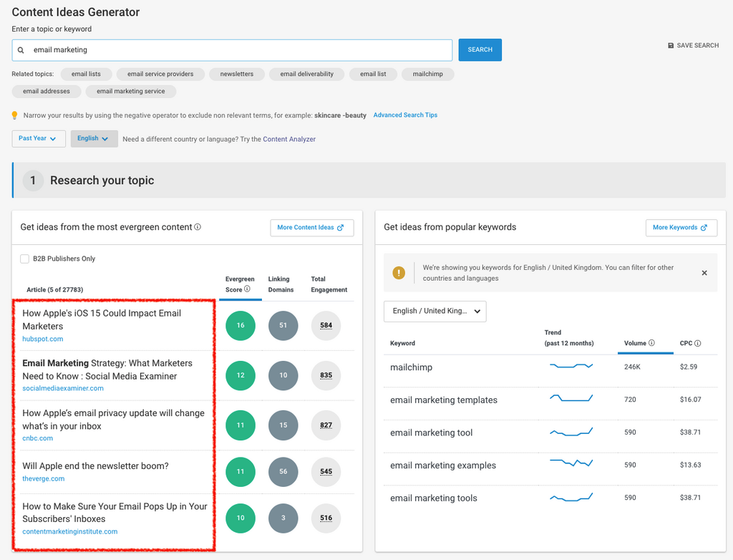733x560 pixels.
Task: Click the magnifier icon in search field
Action: (x=21, y=50)
